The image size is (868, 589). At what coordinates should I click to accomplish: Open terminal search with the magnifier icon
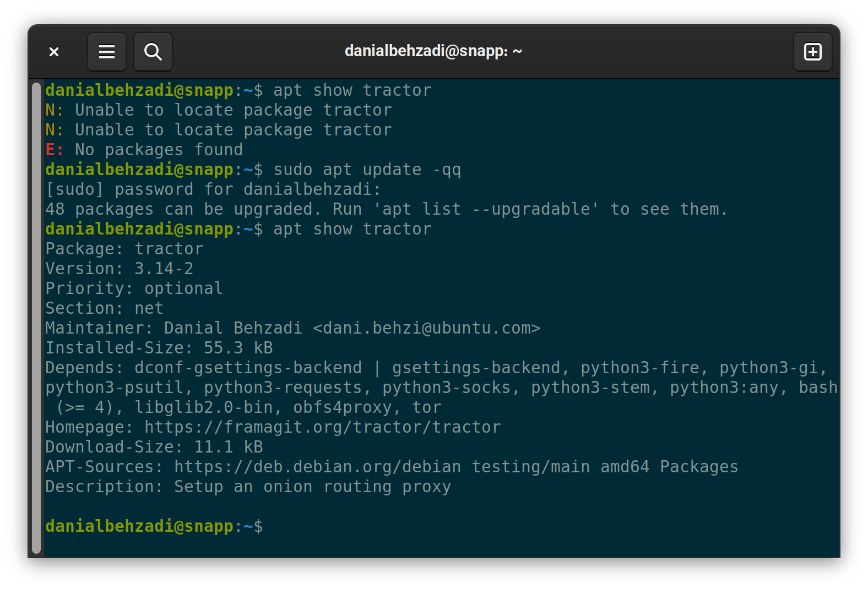pyautogui.click(x=153, y=52)
